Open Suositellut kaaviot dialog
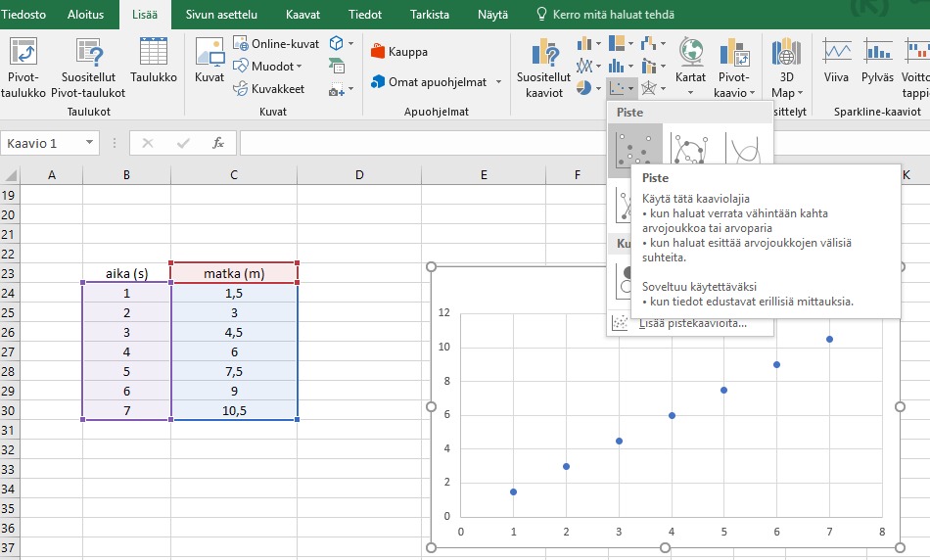This screenshot has height=560, width=930. [544, 67]
